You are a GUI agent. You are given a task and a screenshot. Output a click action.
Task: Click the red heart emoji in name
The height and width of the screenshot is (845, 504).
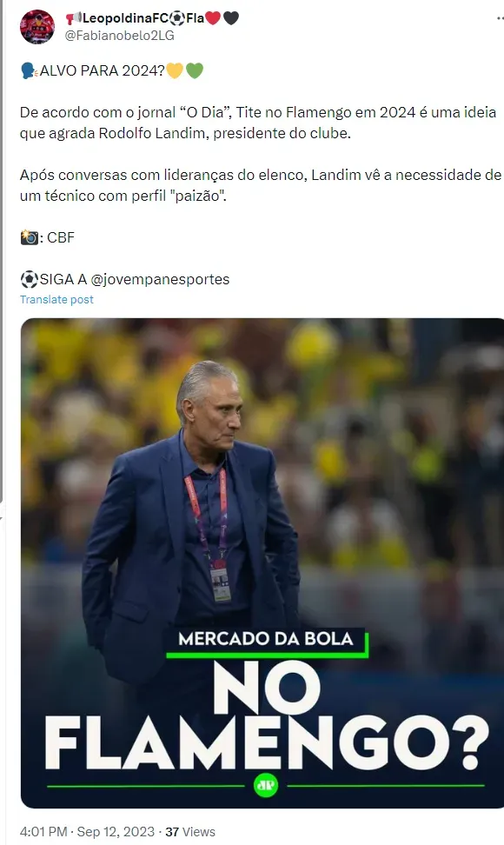pos(213,18)
